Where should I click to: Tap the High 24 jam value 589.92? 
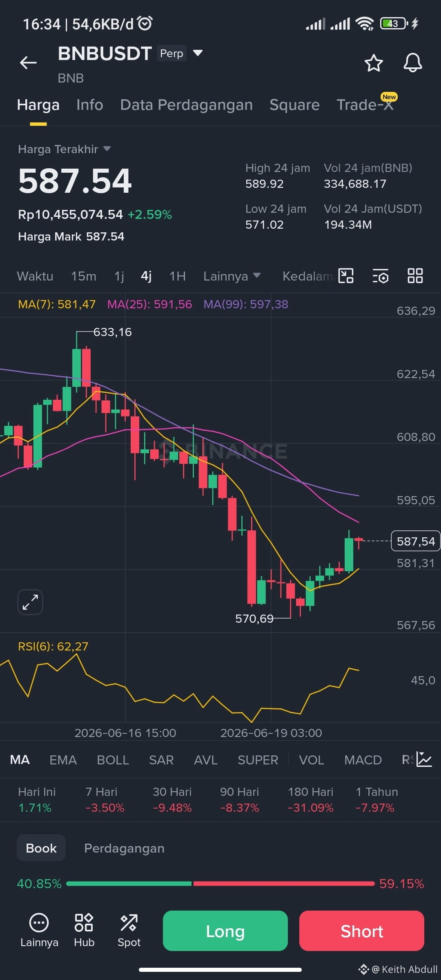(x=264, y=184)
